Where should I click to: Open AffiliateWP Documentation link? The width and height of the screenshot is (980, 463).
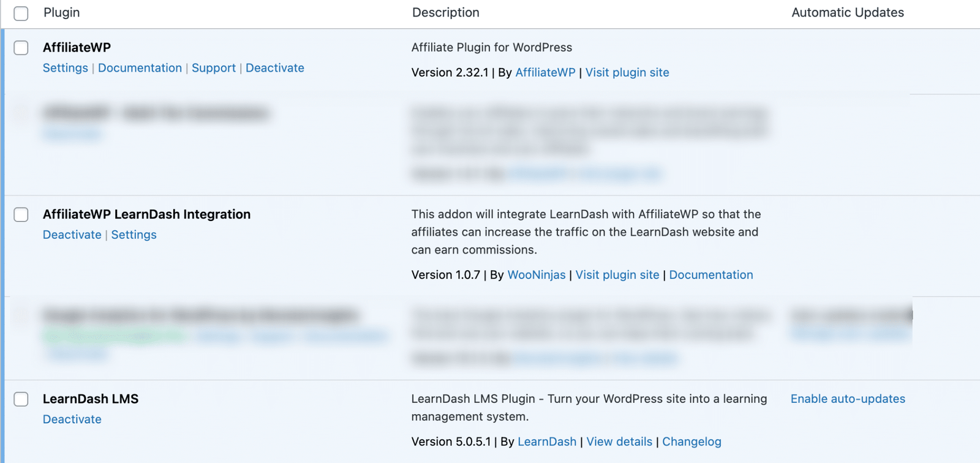(140, 68)
